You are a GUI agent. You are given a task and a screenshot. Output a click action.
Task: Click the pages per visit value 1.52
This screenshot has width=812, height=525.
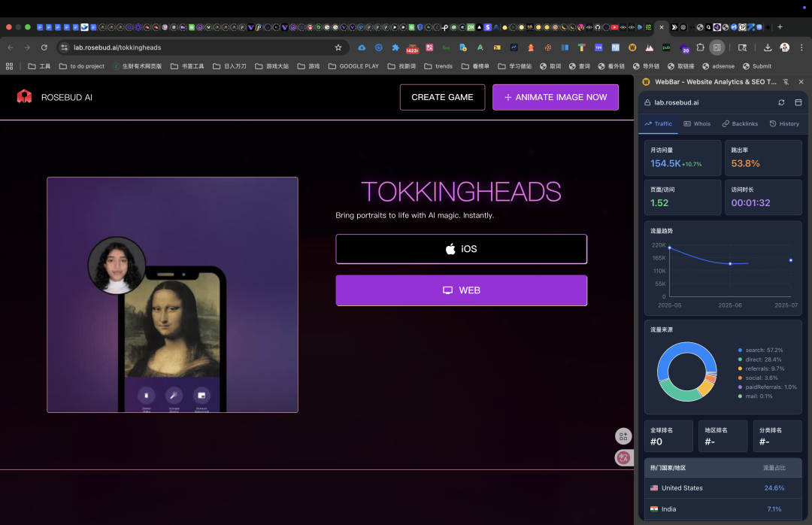click(659, 202)
